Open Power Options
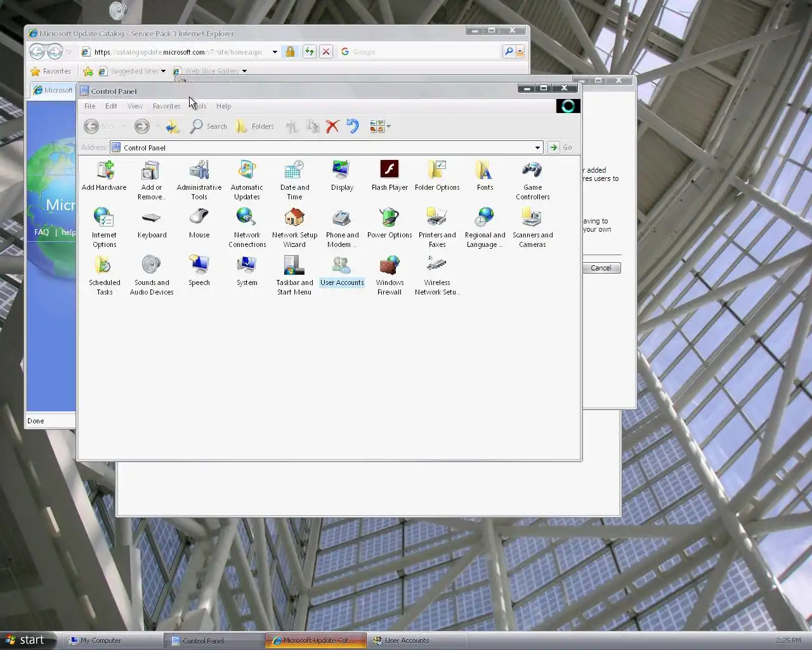The height and width of the screenshot is (650, 812). click(390, 223)
